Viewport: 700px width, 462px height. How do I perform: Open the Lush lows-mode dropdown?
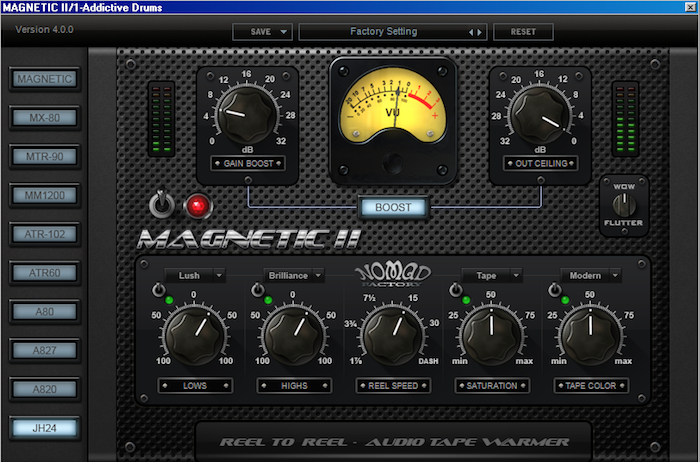(x=195, y=275)
